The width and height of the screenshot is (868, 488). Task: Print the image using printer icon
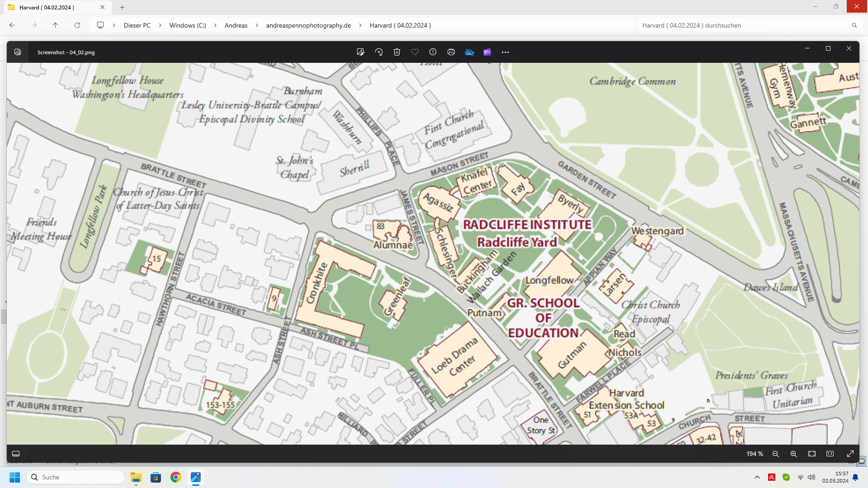coord(451,52)
